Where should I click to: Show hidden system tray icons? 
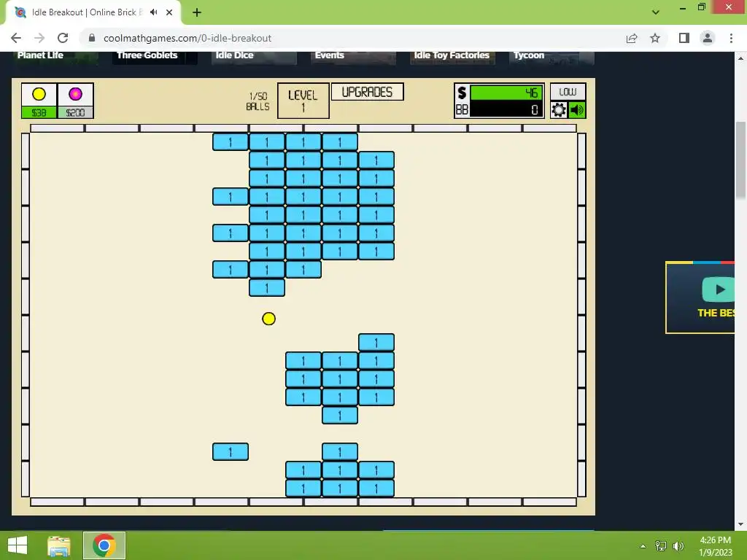(643, 545)
